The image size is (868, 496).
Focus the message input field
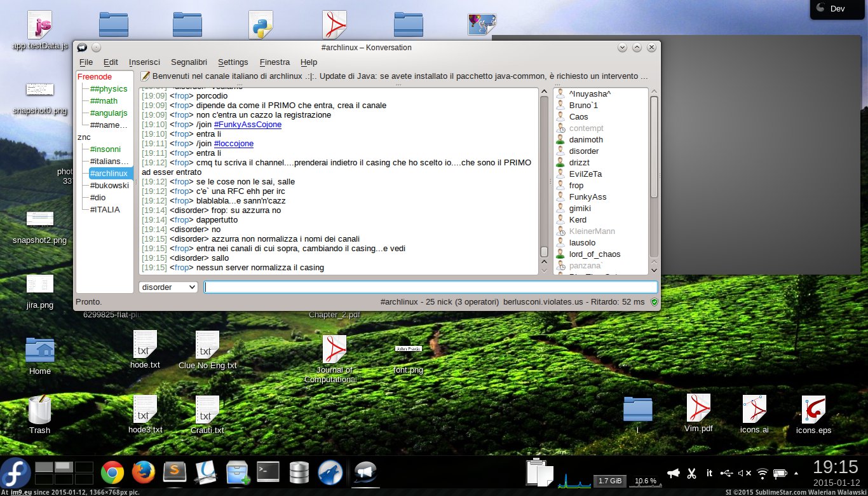[x=430, y=287]
